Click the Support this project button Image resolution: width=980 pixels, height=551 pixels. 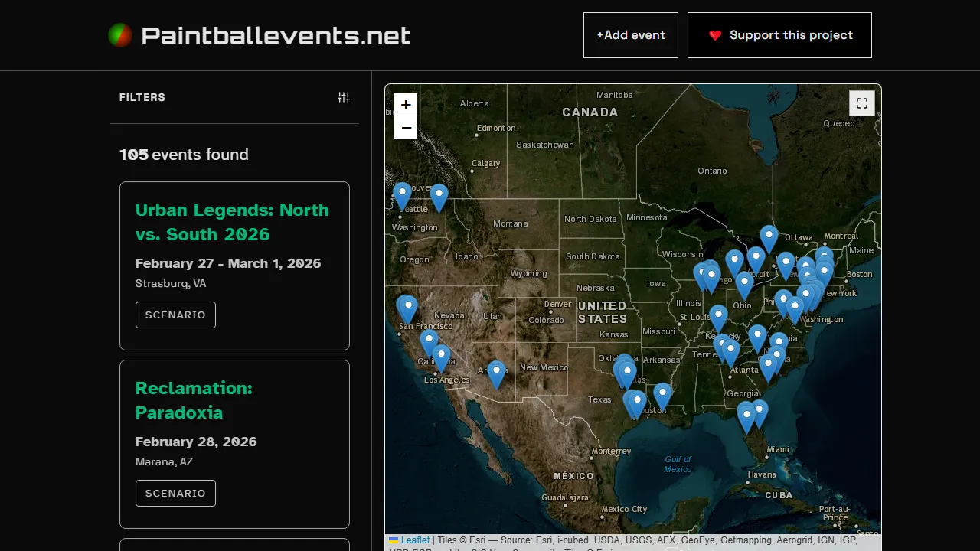click(x=779, y=34)
